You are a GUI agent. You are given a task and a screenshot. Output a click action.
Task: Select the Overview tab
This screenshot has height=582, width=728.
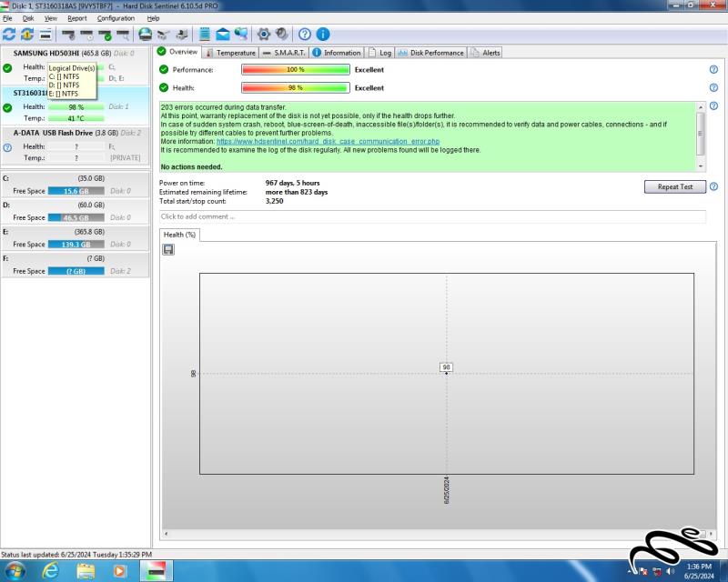point(177,52)
